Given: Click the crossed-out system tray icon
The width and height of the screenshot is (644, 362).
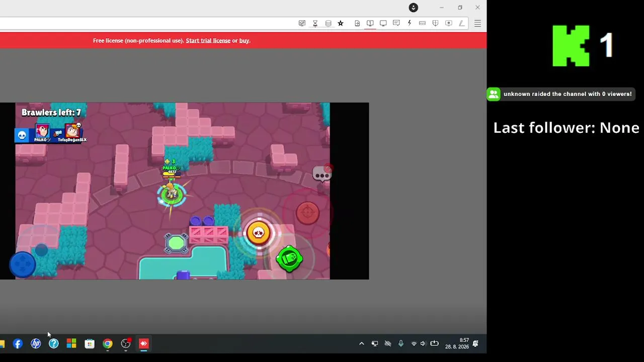Looking at the screenshot, I should click(388, 344).
